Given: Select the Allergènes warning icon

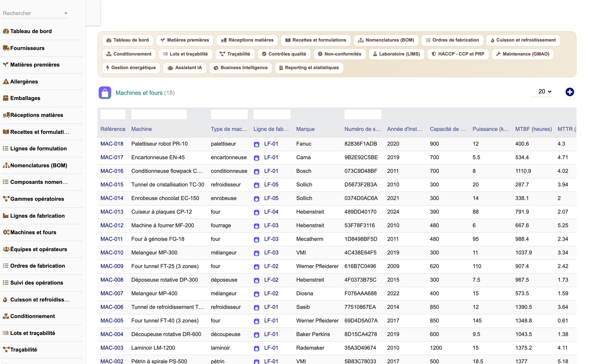Looking at the screenshot, I should (x=6, y=82).
